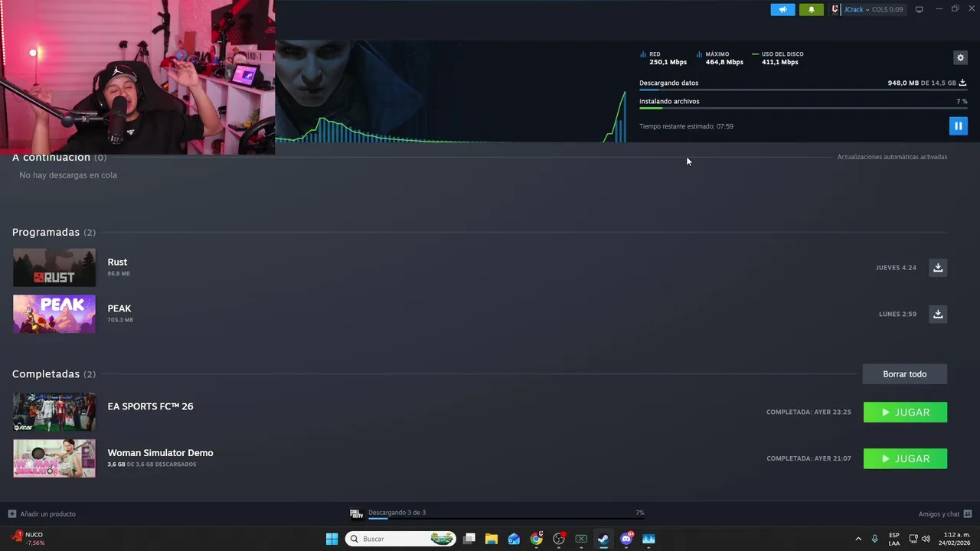Pause the current download
Viewport: 980px width, 551px height.
[958, 126]
